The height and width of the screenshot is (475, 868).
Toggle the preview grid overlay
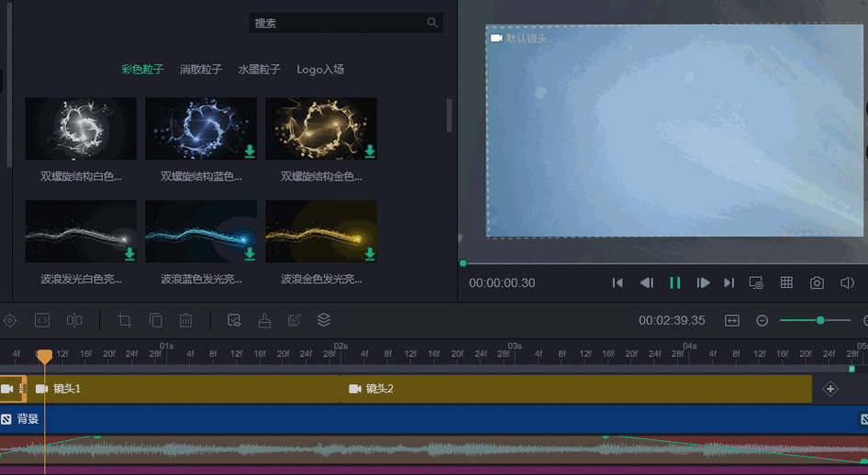point(786,282)
